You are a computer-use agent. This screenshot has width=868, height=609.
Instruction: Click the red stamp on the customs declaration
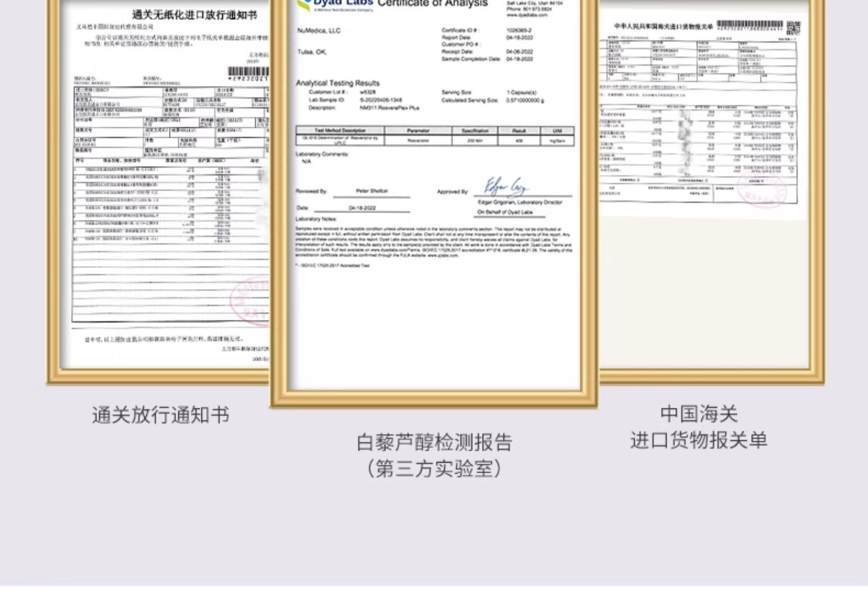(763, 190)
